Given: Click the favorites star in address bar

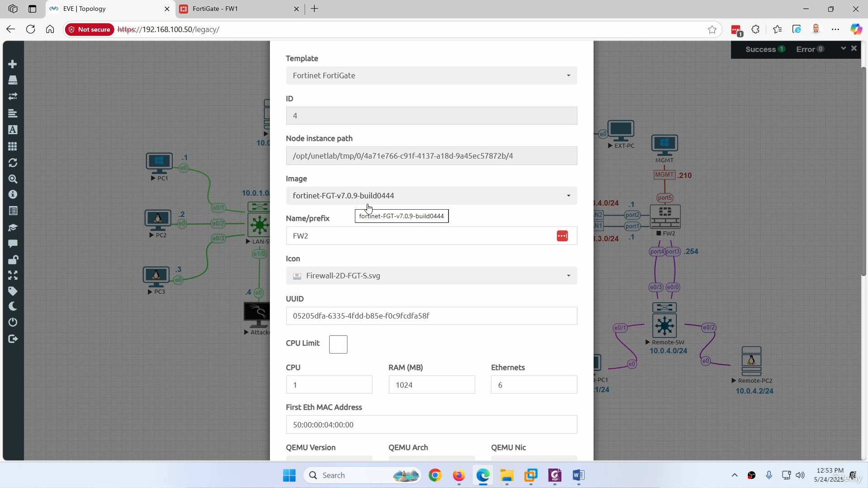Looking at the screenshot, I should pos(712,29).
